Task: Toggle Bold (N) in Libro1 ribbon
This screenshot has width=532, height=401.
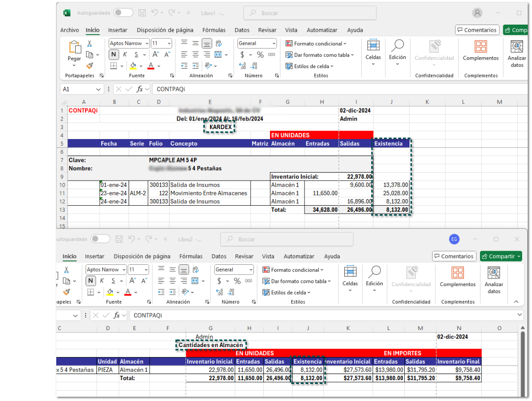Action: [113, 54]
